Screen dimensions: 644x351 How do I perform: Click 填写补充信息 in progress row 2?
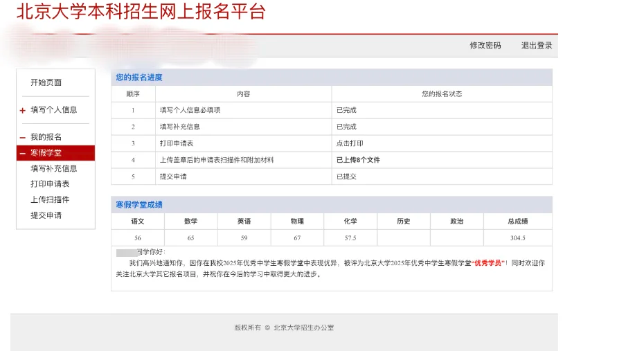point(180,127)
